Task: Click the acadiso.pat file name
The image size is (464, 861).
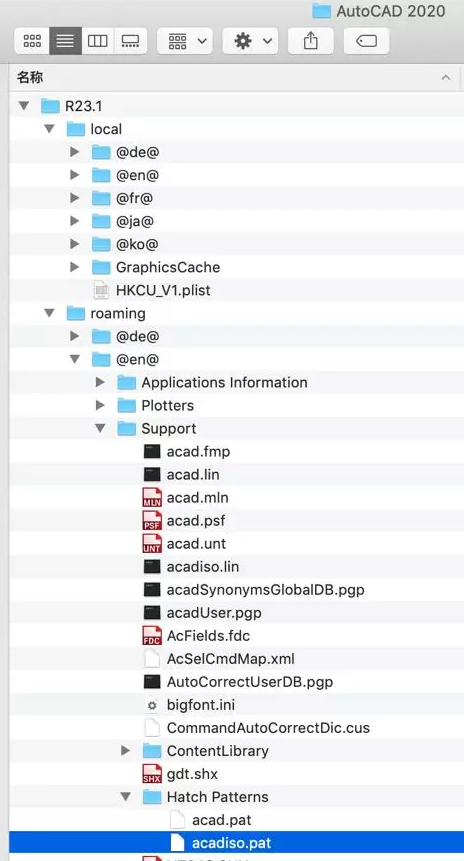Action: [x=232, y=843]
